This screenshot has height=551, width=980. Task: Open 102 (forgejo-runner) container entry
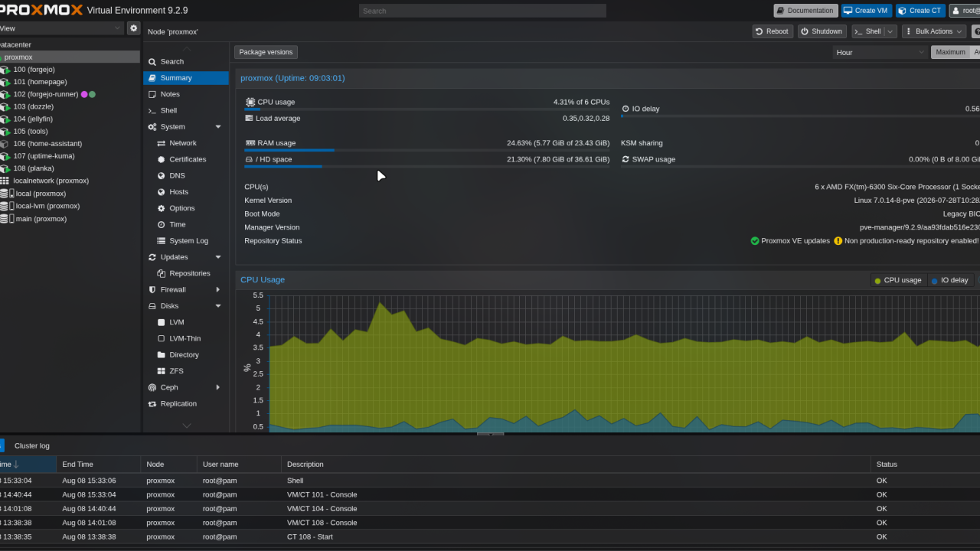[x=46, y=94]
